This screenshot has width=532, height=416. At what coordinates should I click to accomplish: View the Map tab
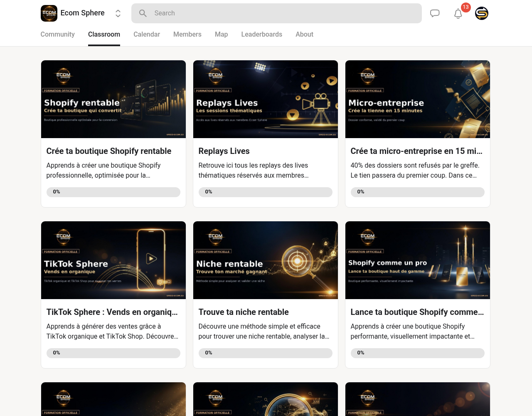[221, 35]
